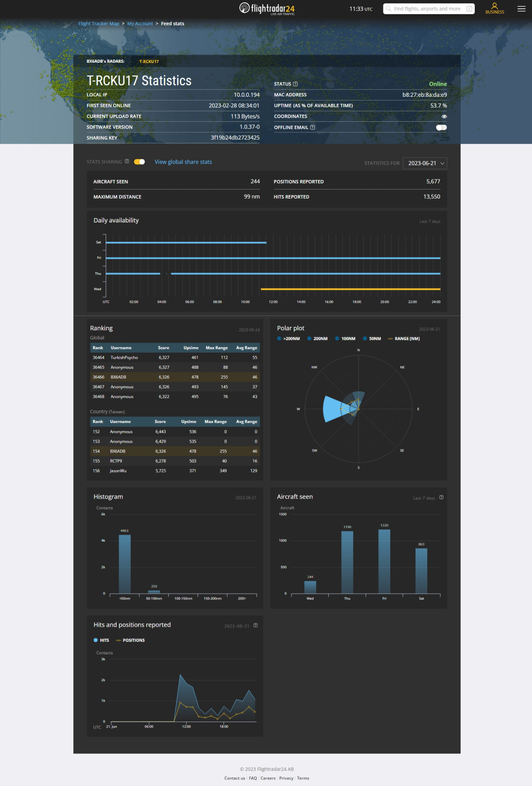Click the Thu availability bar after the 04:00 gap
This screenshot has height=786, width=532.
[x=306, y=274]
